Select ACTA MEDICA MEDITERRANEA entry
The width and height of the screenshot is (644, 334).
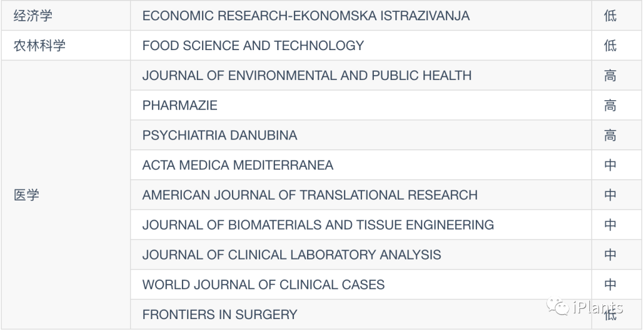[237, 165]
